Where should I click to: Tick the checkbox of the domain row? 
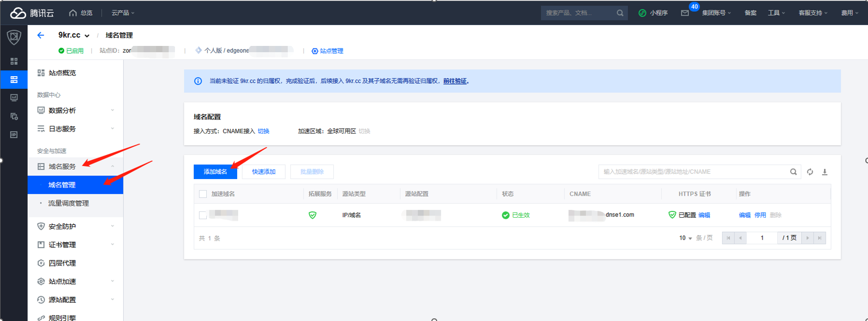[203, 215]
